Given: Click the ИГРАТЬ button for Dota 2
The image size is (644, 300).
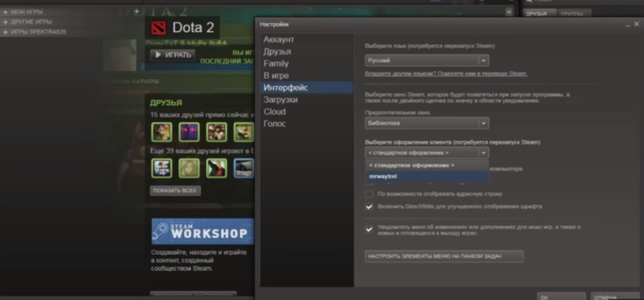Looking at the screenshot, I should 172,54.
